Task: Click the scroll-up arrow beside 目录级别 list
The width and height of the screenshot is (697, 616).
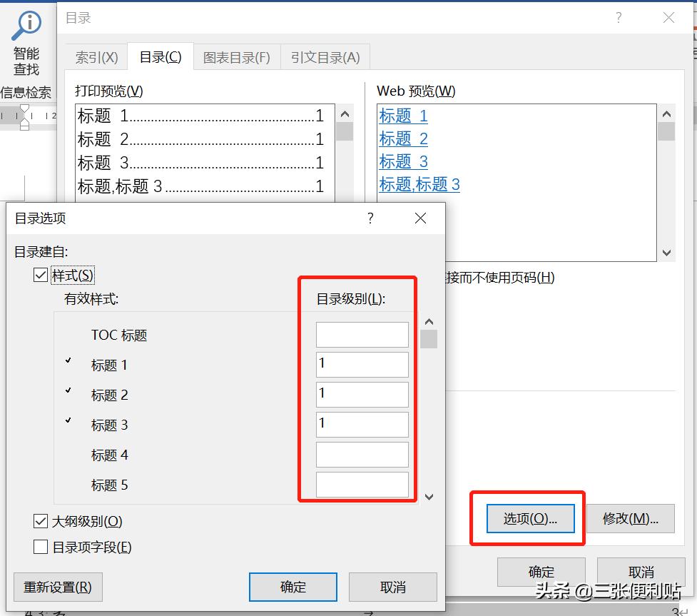Action: pos(429,321)
